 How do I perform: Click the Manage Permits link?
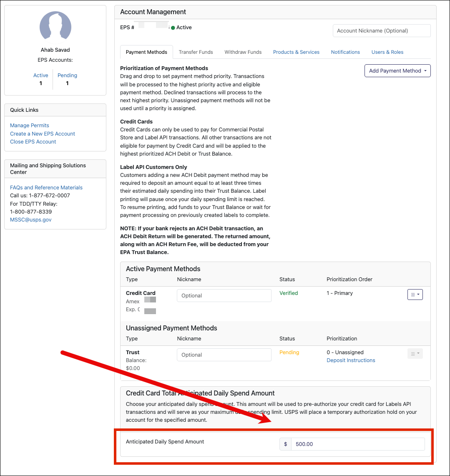click(30, 126)
